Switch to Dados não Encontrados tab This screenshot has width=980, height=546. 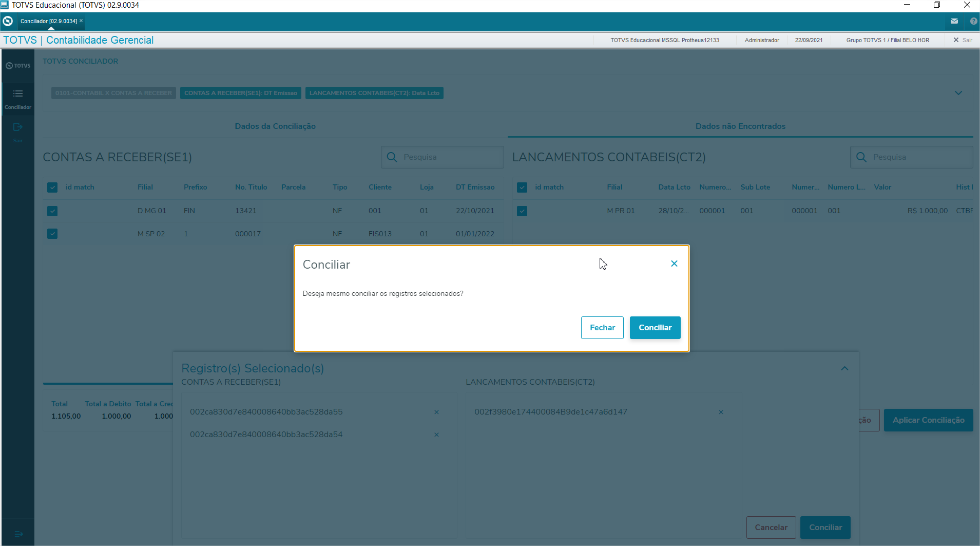click(x=740, y=126)
